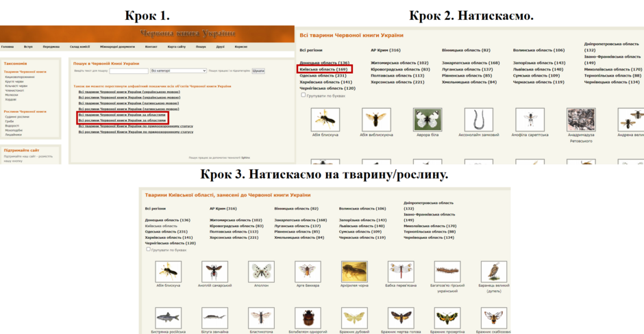Open Всі тварини (українською мовою) link
The image size is (644, 334).
[129, 92]
